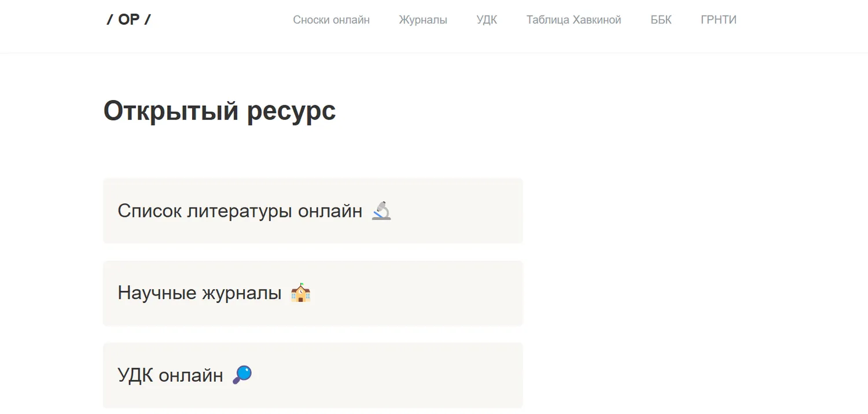The width and height of the screenshot is (868, 414).
Task: Go home via the / OP / logo
Action: (x=128, y=20)
